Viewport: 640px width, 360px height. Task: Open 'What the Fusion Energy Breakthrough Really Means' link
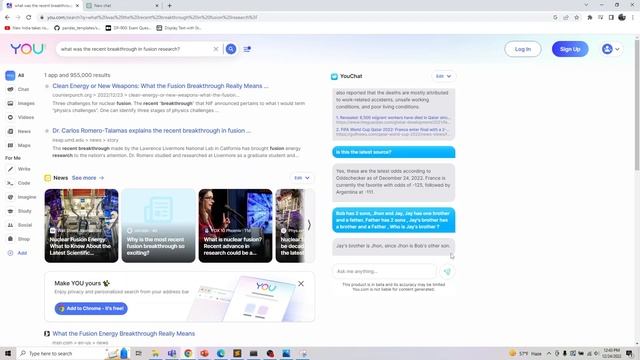tap(124, 333)
